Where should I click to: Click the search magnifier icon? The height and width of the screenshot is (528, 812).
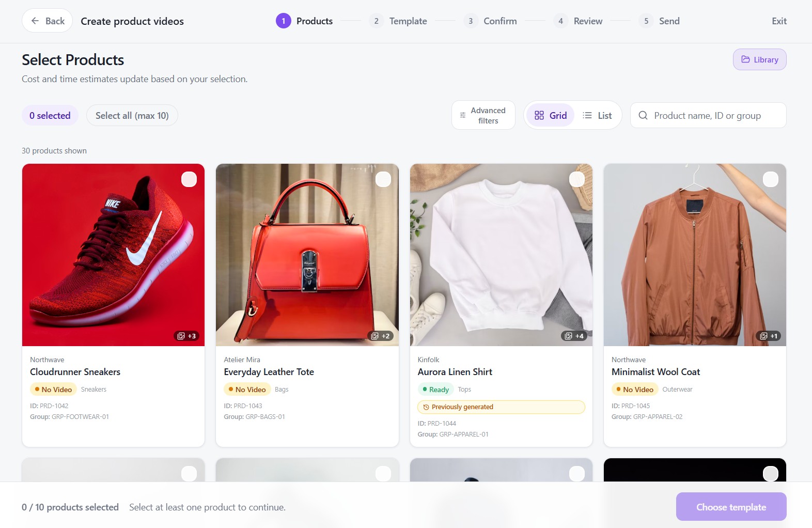(x=643, y=115)
